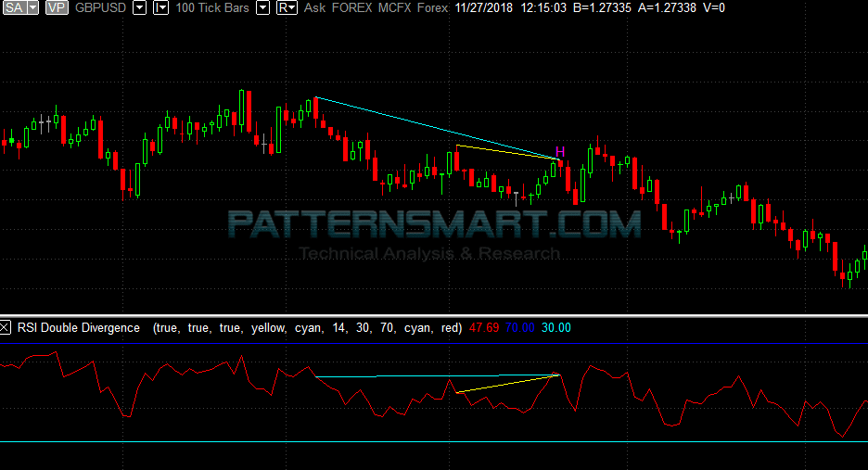
Task: Click the cyan 30.00 oversold value
Action: pos(555,328)
